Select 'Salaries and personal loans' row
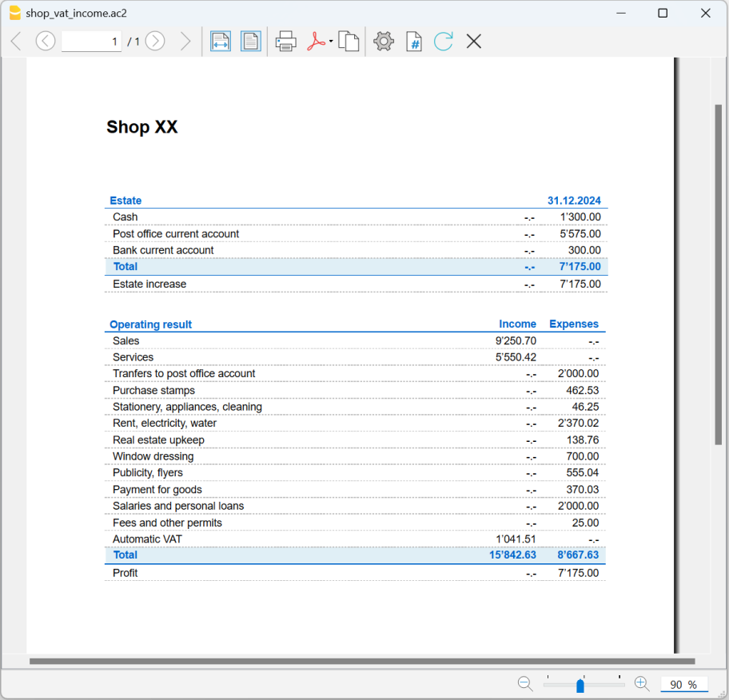The width and height of the screenshot is (729, 700). coord(178,506)
